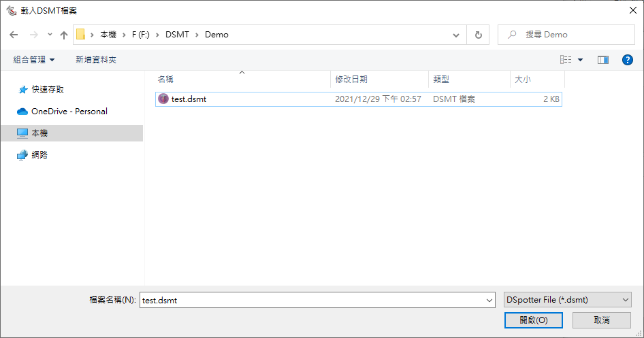The width and height of the screenshot is (644, 338).
Task: Refresh the Demo folder listing
Action: pos(479,35)
